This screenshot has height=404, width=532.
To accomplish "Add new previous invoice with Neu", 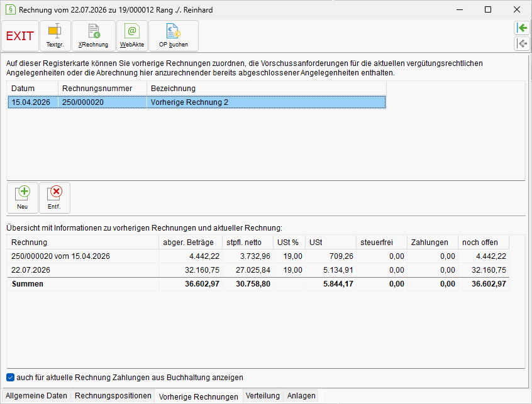I will coord(23,198).
